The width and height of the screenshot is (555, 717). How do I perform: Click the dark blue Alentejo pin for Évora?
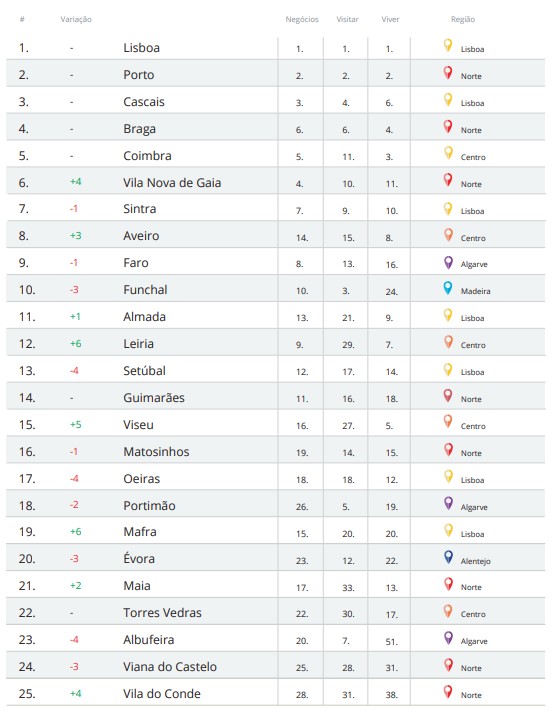(448, 557)
